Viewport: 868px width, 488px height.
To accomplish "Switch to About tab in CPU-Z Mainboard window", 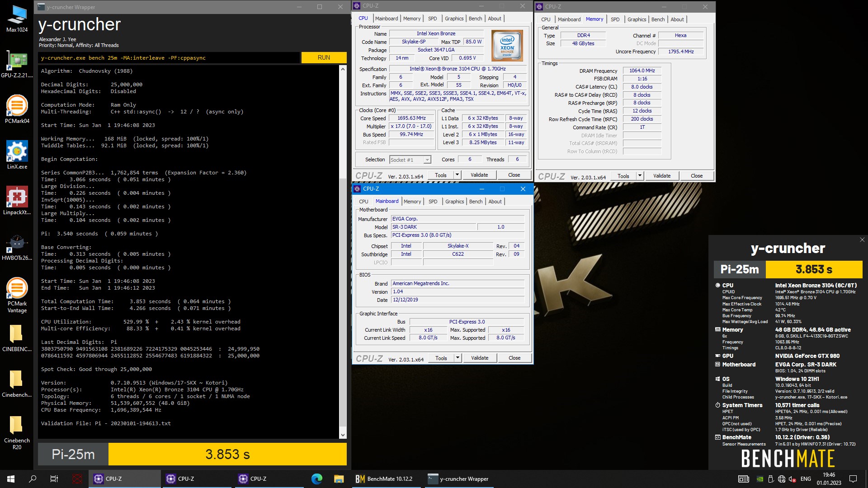I will 495,202.
